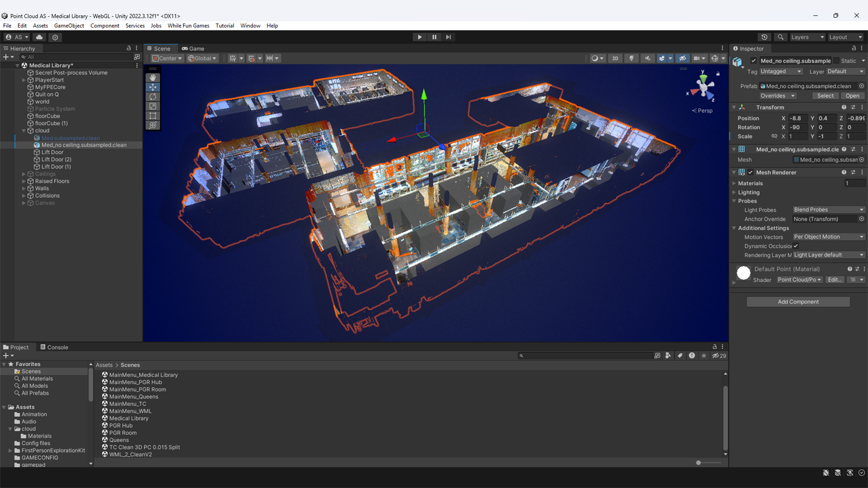Screen dimensions: 868x488
Task: Open Undo History clock icon
Action: tap(764, 37)
